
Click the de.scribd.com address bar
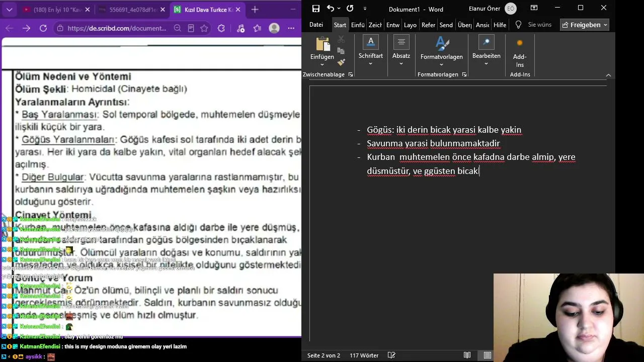click(117, 28)
